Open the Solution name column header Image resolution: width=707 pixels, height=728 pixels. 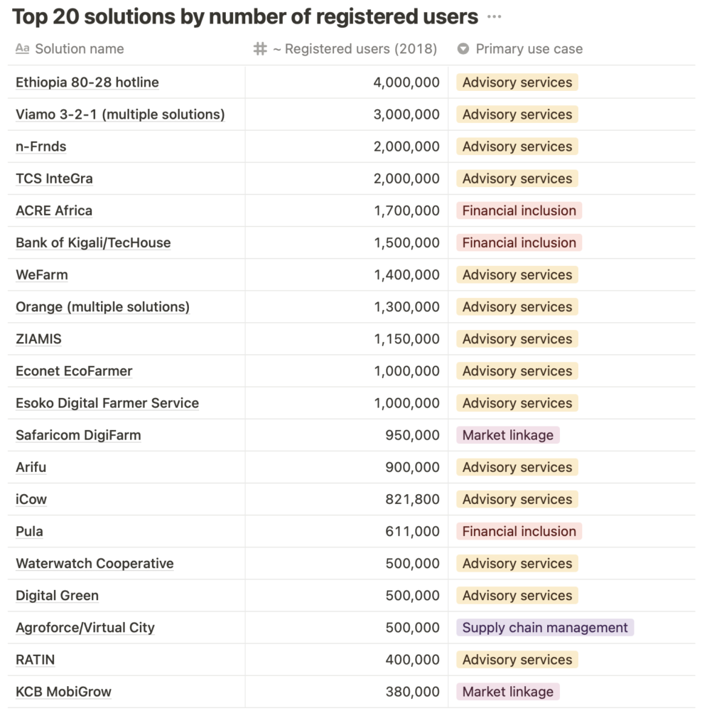click(x=70, y=49)
